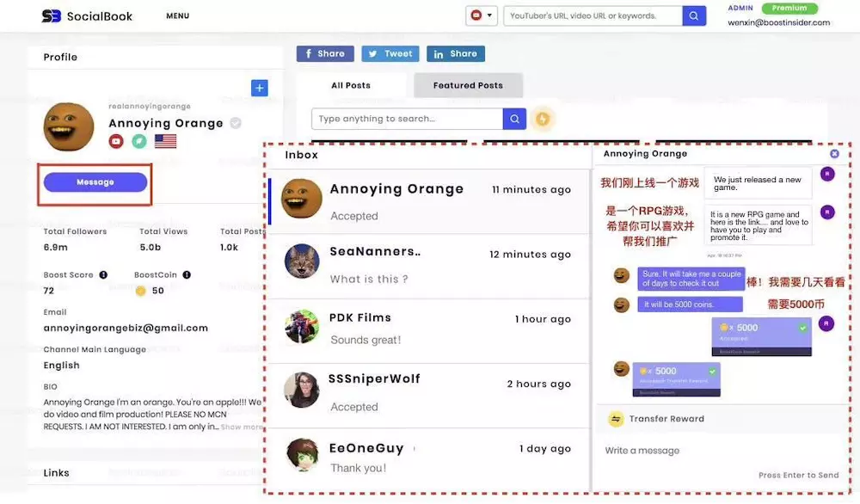Click the United States flag icon
The height and width of the screenshot is (504, 860).
coord(165,142)
